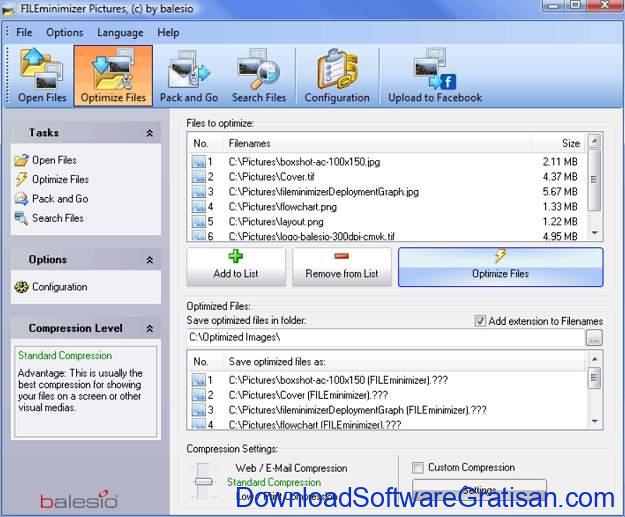Select Pack and Go in the Tasks panel
The height and width of the screenshot is (517, 625).
coord(52,199)
